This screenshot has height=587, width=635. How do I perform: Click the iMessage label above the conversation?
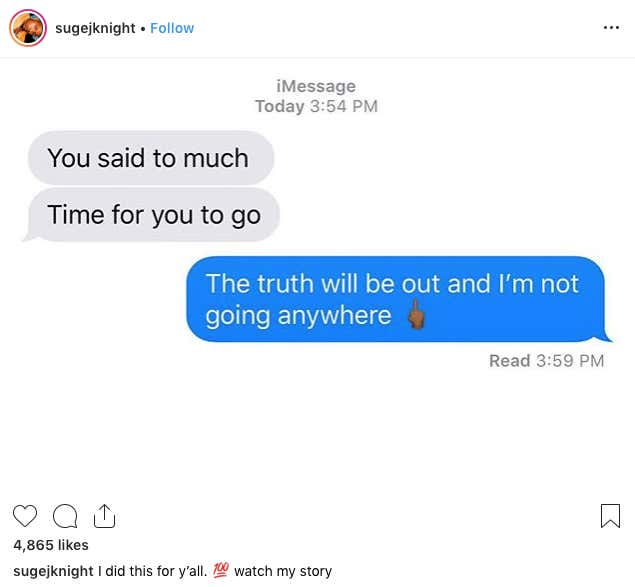[316, 86]
